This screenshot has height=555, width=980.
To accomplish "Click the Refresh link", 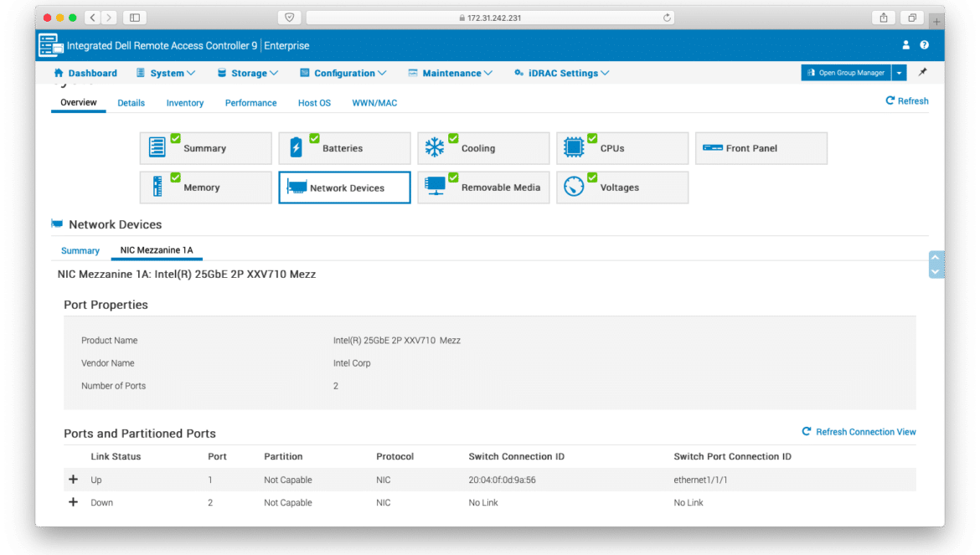I will click(907, 101).
